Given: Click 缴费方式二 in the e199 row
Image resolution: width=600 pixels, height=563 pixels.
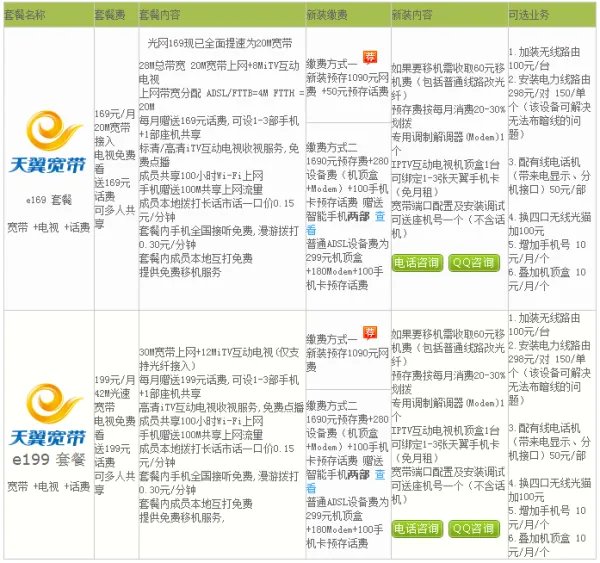Looking at the screenshot, I should coord(331,406).
